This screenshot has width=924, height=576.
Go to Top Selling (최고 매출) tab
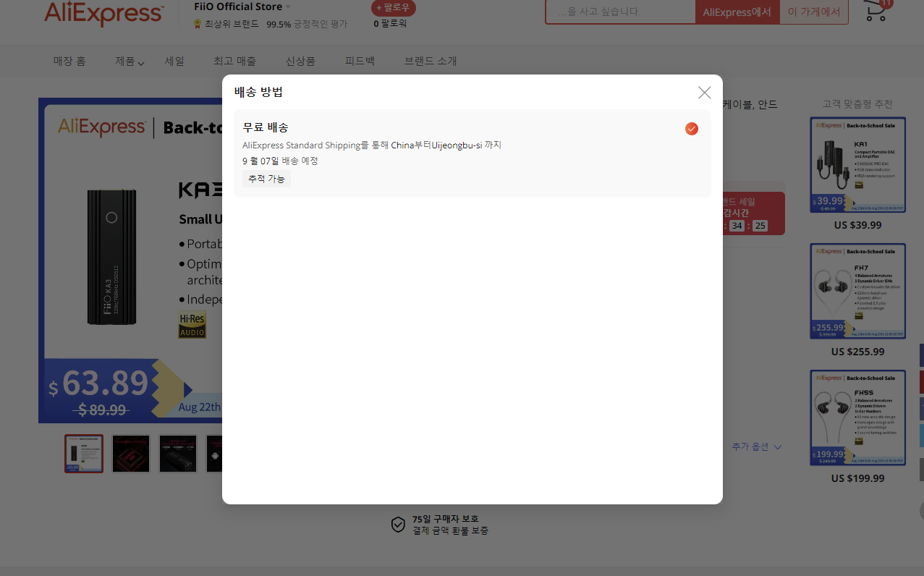[234, 62]
